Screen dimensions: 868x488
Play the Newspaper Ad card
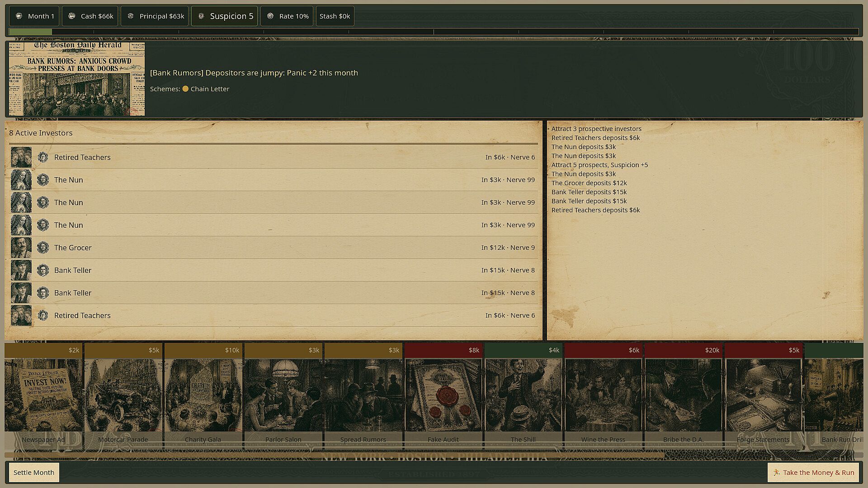tap(43, 395)
